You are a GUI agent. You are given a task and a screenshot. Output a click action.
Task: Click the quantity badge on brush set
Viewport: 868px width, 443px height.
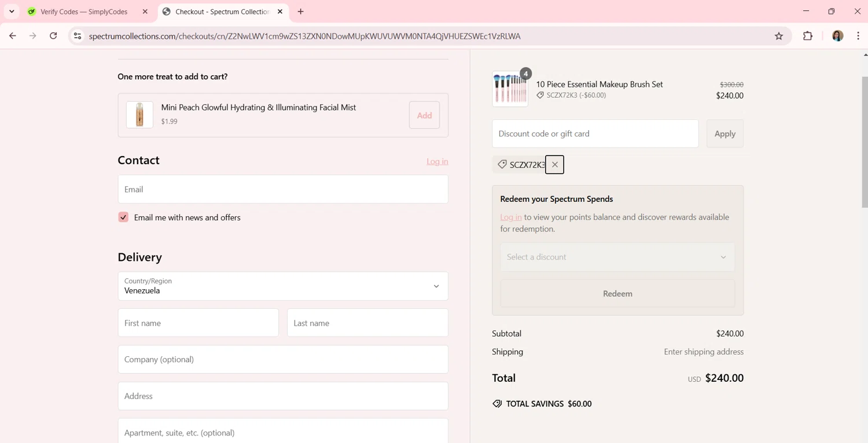coord(525,73)
